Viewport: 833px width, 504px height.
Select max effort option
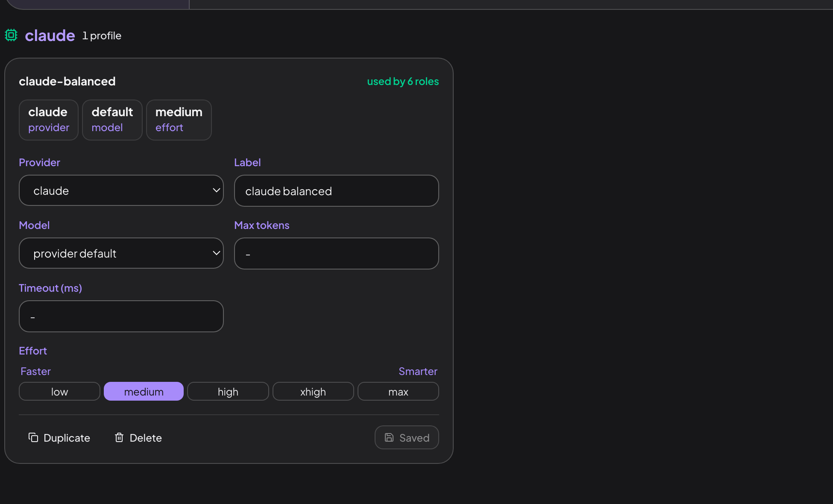click(x=398, y=391)
